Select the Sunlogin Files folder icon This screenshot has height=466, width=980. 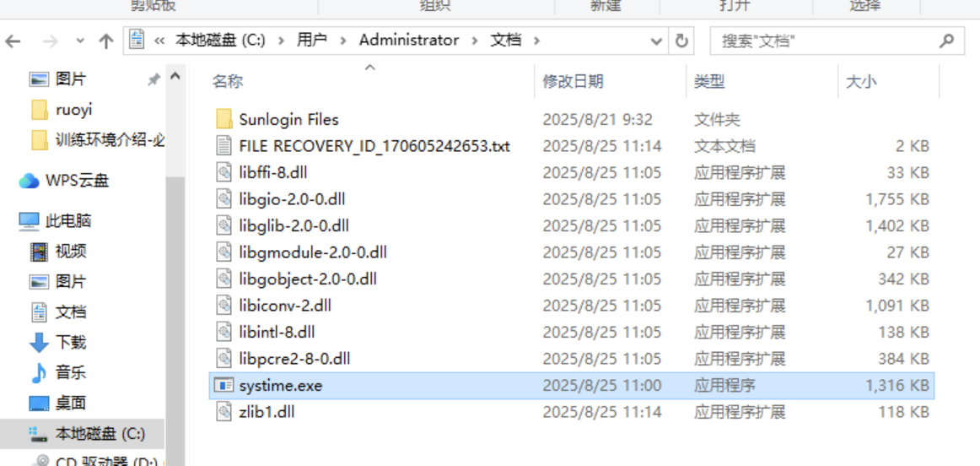[223, 119]
